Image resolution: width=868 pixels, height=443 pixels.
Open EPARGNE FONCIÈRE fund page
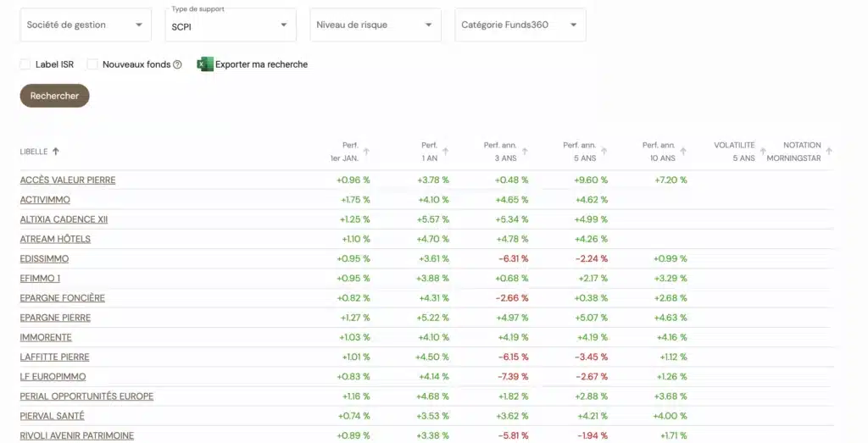click(63, 297)
